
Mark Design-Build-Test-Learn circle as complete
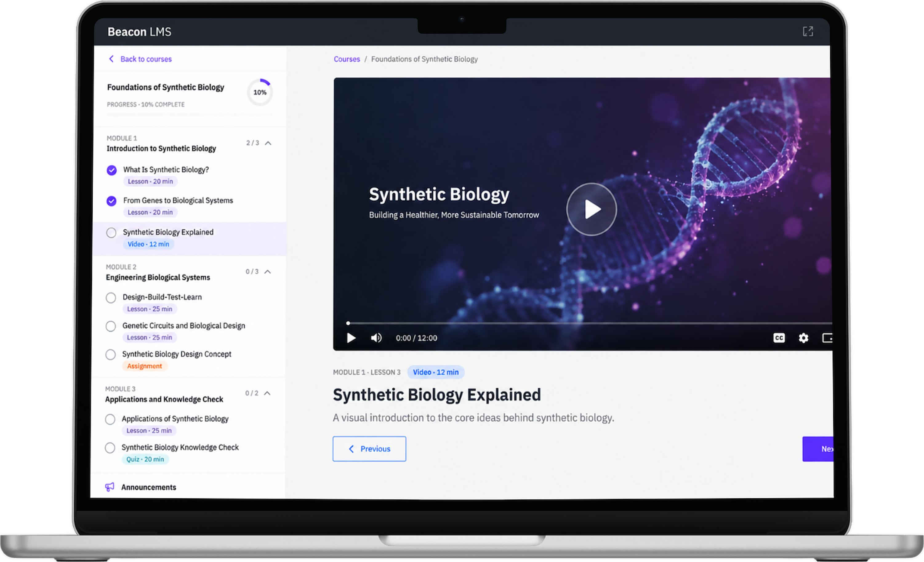coord(110,298)
